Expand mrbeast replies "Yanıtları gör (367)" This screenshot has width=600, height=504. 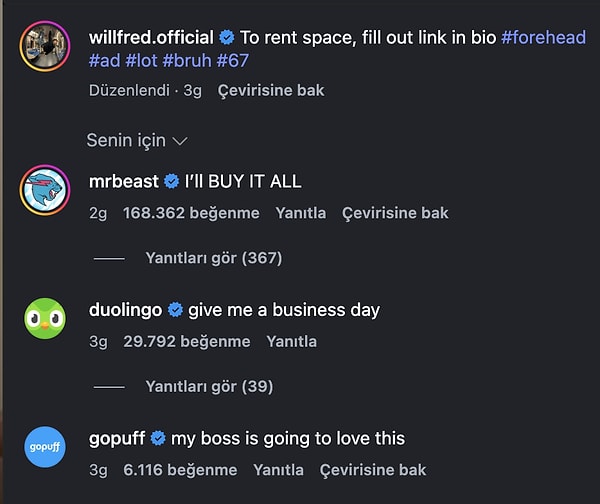tap(213, 258)
